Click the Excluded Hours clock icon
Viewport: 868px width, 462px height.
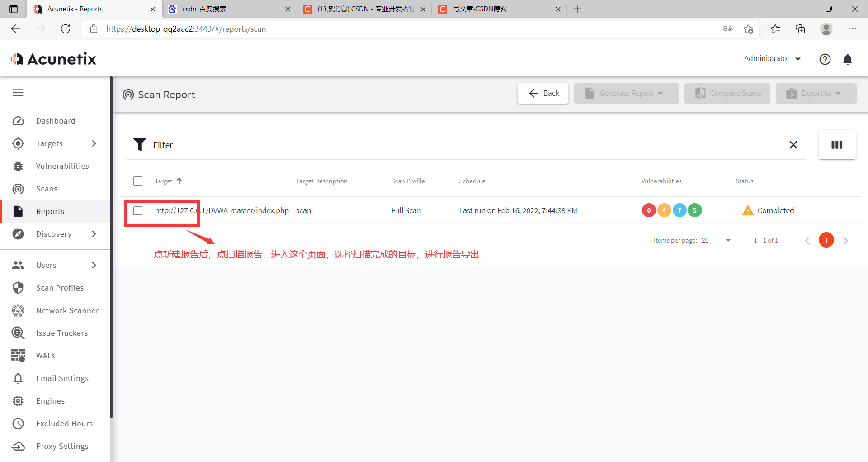click(18, 424)
